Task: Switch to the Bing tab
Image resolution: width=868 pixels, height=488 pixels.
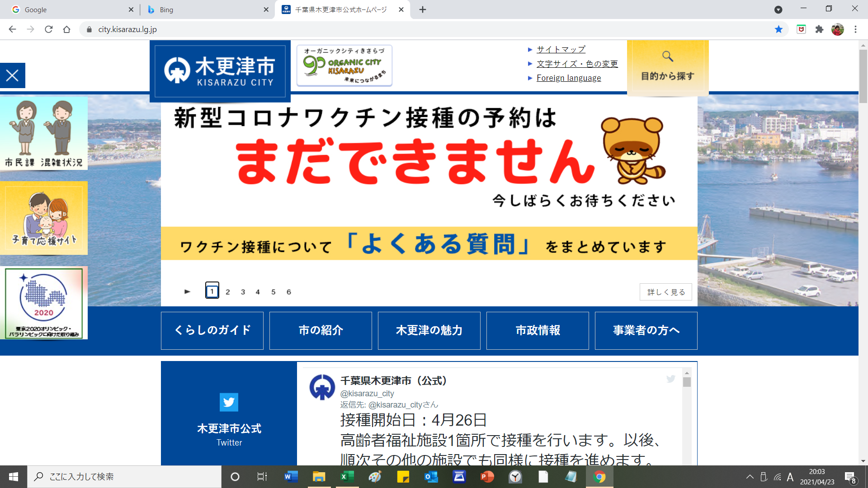Action: point(206,9)
